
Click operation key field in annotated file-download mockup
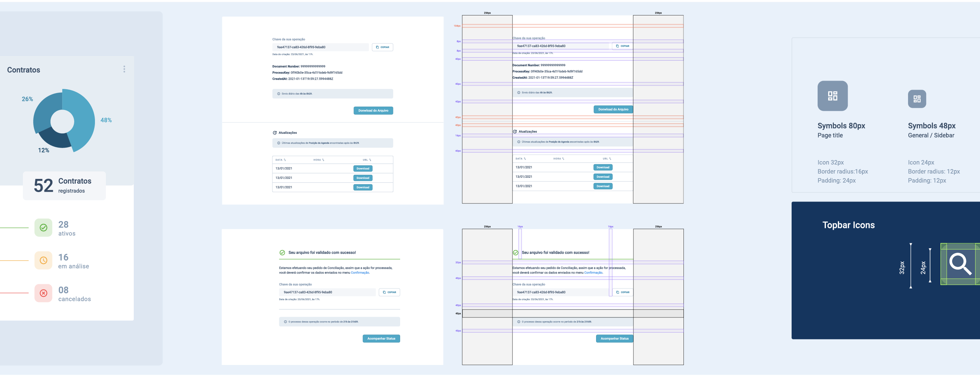[560, 46]
